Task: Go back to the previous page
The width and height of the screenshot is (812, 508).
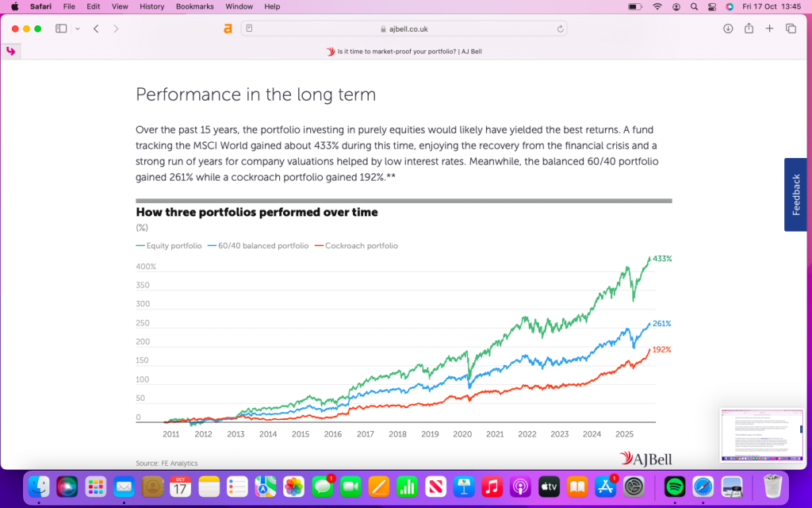Action: point(96,29)
